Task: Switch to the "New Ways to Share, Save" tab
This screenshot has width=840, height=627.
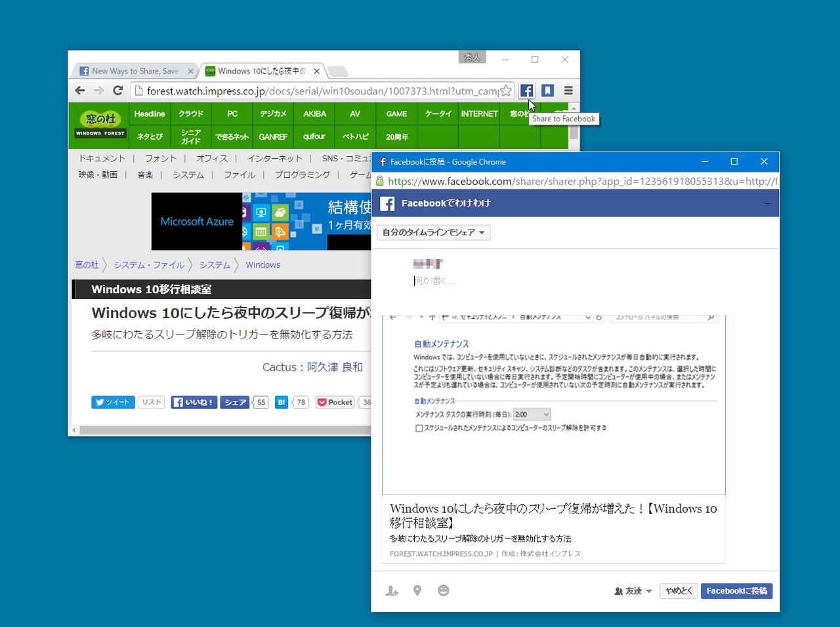Action: 135,71
